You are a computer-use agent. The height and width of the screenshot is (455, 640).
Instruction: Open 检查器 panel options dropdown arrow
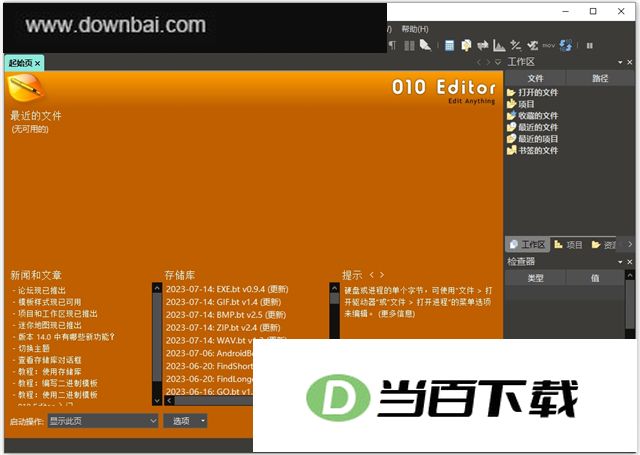(x=620, y=262)
